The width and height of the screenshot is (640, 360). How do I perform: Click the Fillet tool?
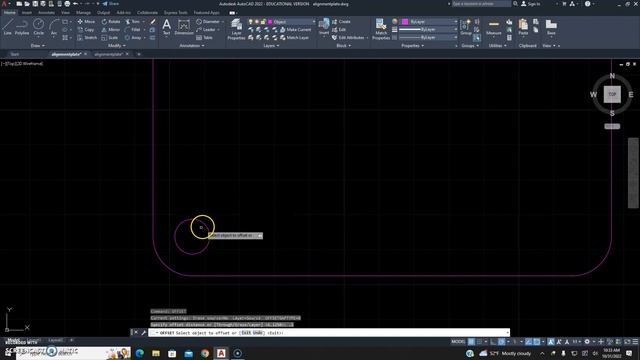(133, 30)
